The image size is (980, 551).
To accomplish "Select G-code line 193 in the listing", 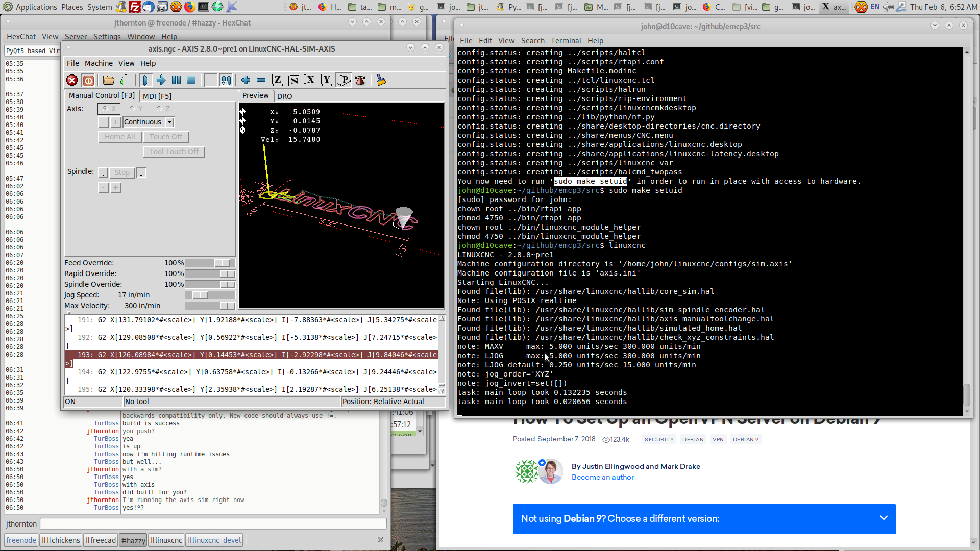I will pyautogui.click(x=252, y=359).
